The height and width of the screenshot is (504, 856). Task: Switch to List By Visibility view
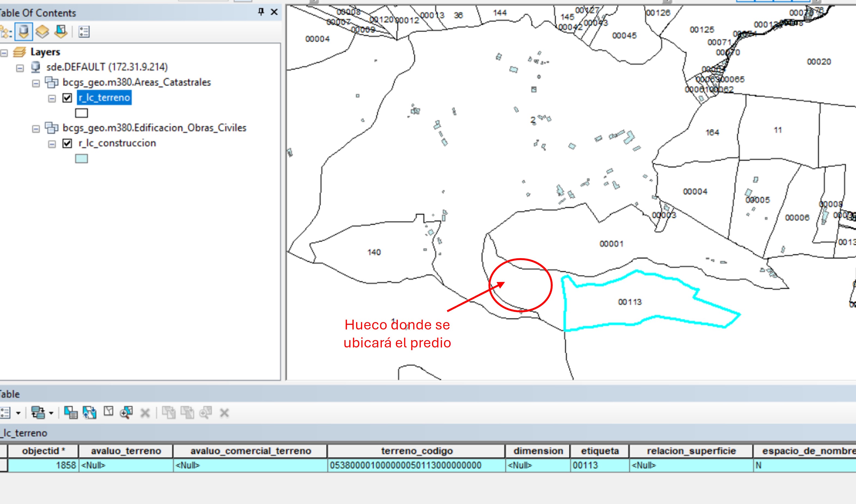pyautogui.click(x=42, y=32)
